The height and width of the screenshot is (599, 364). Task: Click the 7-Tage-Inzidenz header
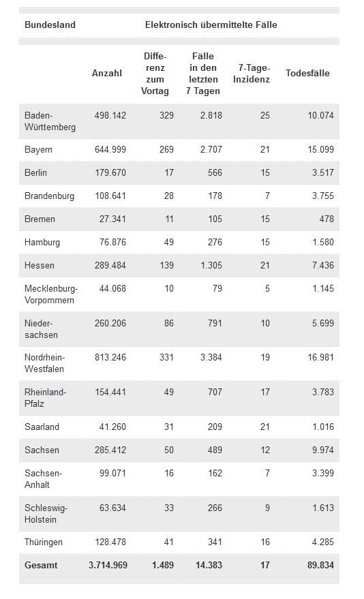pyautogui.click(x=252, y=74)
